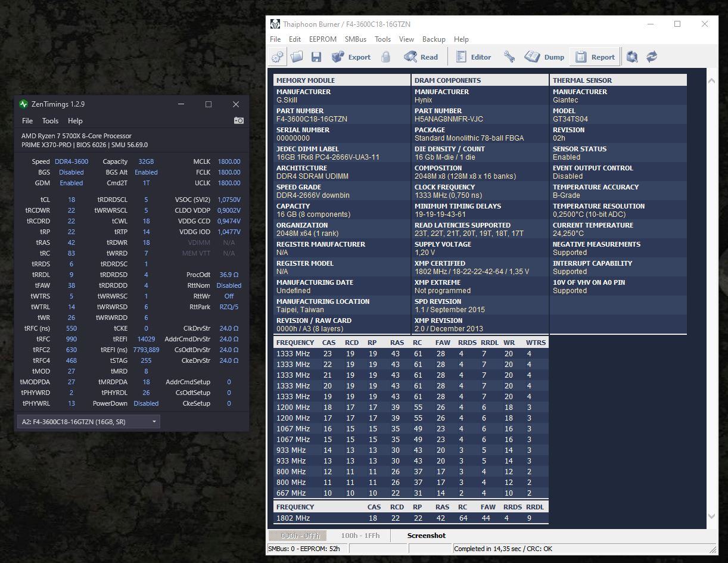Click the gears settings icon in Thaiphoon Burner toolbar
The width and height of the screenshot is (728, 563).
pos(278,57)
